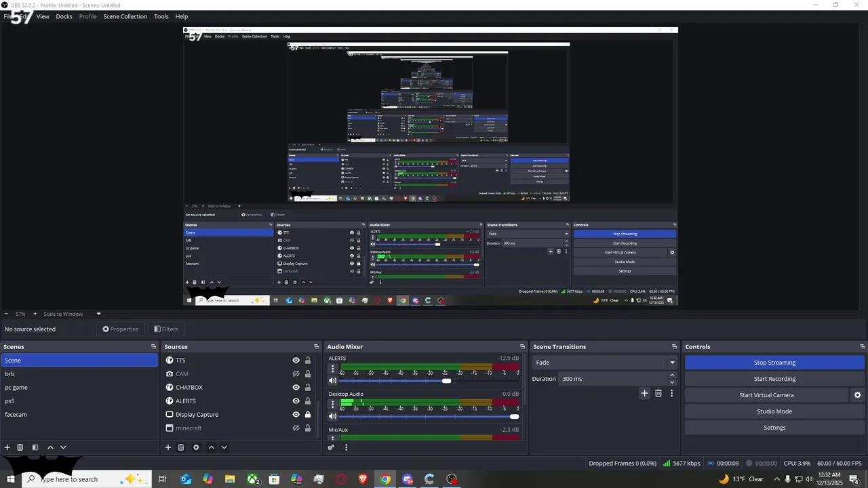The height and width of the screenshot is (488, 868).
Task: Remove selected source with trash icon
Action: (x=181, y=447)
